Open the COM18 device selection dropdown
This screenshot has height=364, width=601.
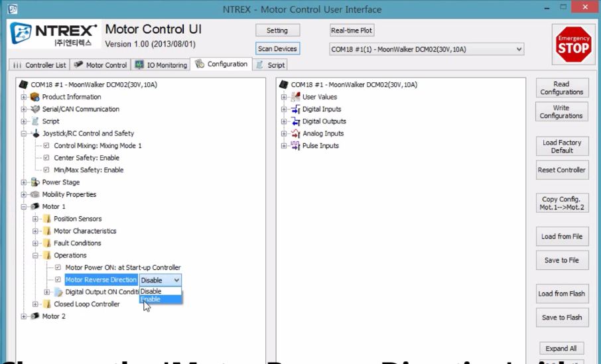(427, 50)
